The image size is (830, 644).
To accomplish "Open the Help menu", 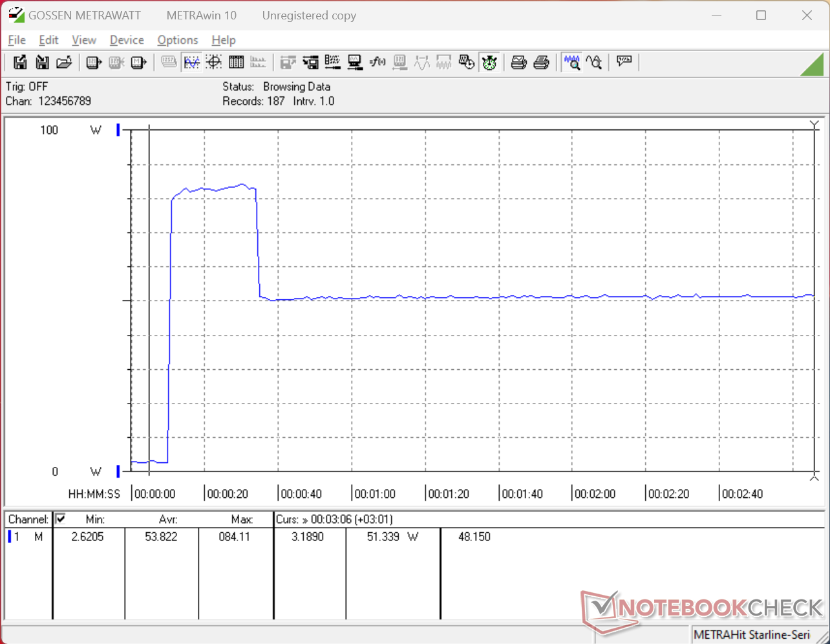I will tap(224, 40).
